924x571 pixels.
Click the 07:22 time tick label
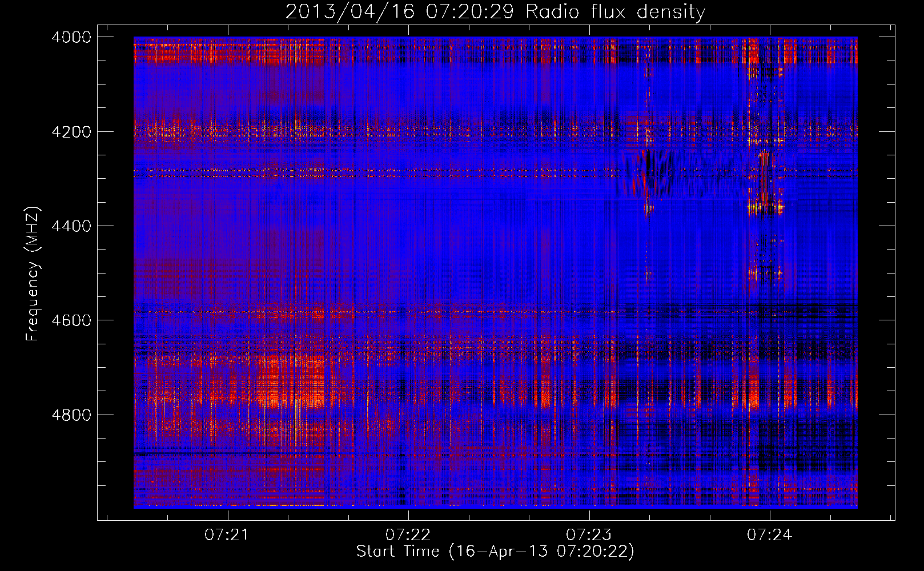(x=408, y=535)
